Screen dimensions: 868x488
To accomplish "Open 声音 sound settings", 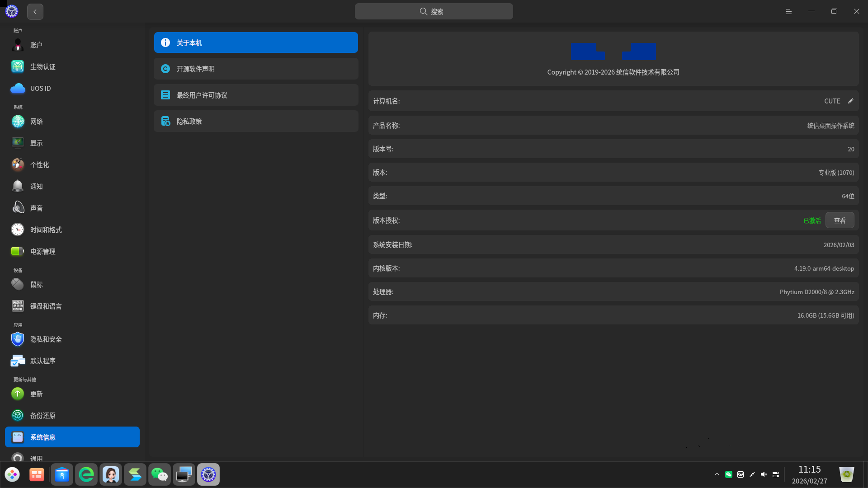I will point(36,208).
